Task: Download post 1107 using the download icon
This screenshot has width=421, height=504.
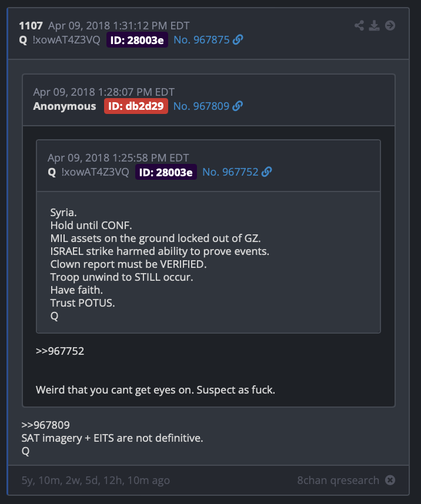Action: point(374,25)
